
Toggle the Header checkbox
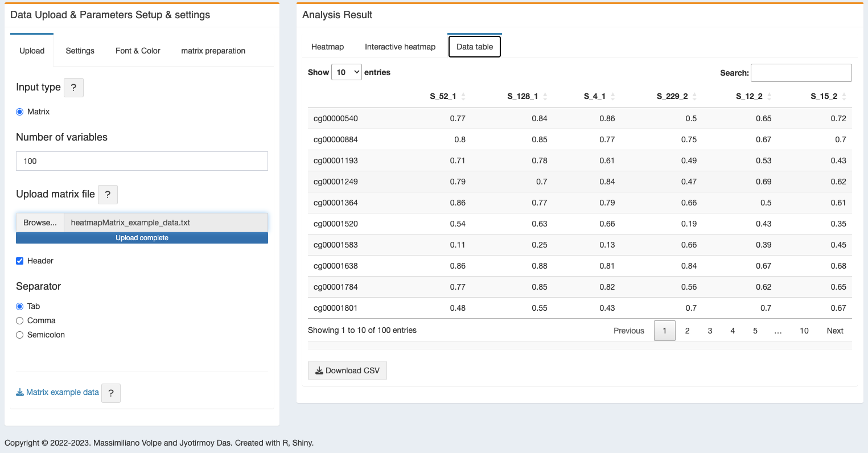coord(20,261)
